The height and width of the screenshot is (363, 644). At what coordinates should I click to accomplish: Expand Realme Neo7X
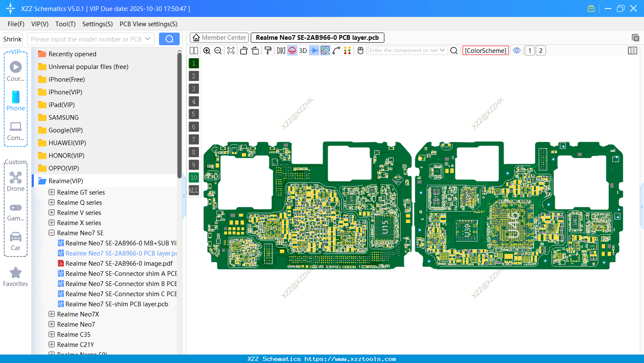pos(52,314)
